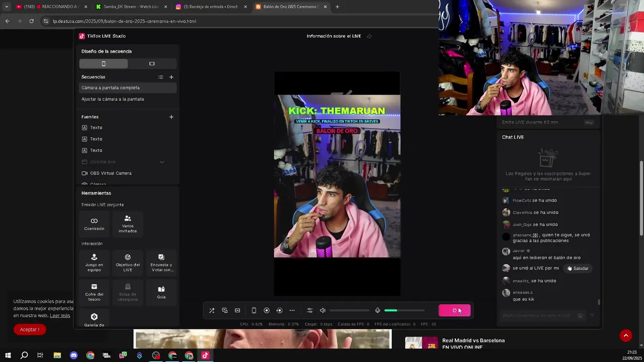Click the record circle icon in bottom toolbar
Viewport: 644px width, 362px height.
pos(267,311)
